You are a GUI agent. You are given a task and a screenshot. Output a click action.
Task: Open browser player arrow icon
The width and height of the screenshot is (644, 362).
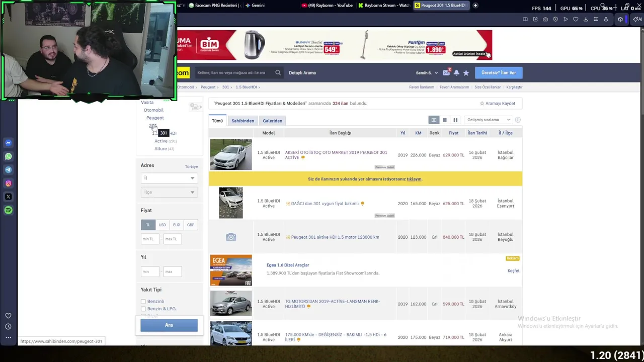[566, 19]
